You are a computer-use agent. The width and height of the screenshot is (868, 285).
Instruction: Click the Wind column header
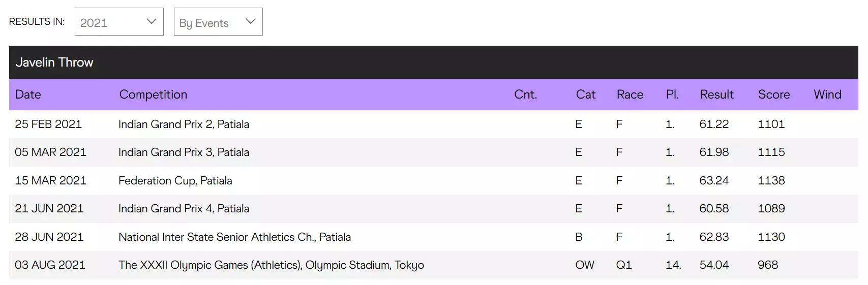827,94
